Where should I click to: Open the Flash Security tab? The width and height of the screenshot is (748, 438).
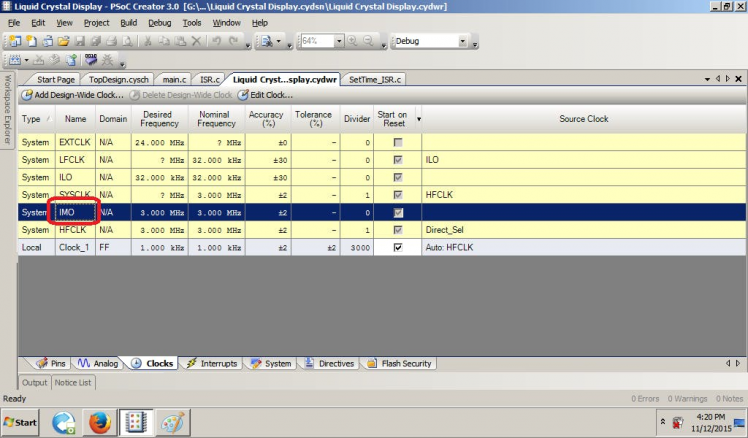(x=399, y=364)
